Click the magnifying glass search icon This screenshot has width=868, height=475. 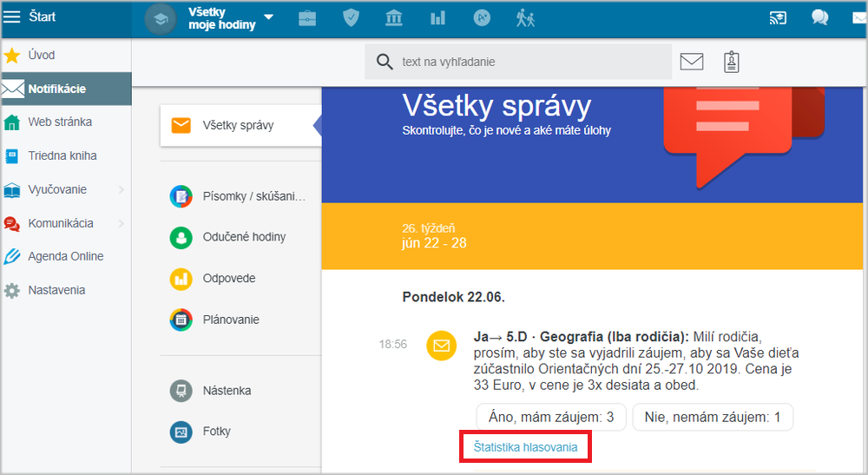pos(385,62)
